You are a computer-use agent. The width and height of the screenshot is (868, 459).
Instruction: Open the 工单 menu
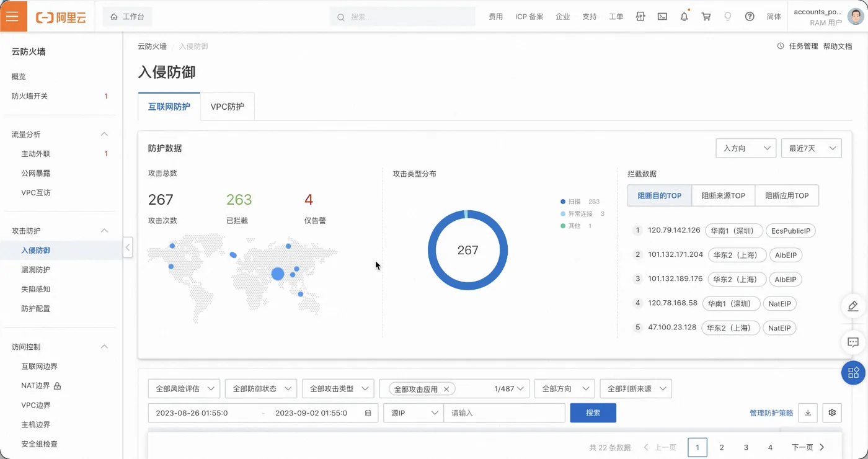point(616,17)
